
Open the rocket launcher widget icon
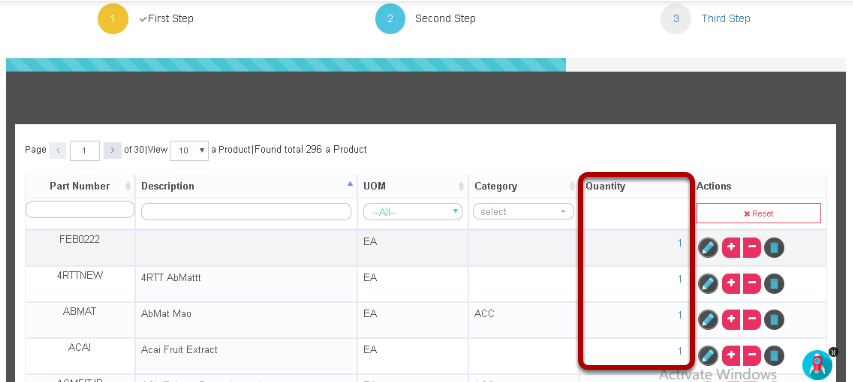click(x=817, y=365)
